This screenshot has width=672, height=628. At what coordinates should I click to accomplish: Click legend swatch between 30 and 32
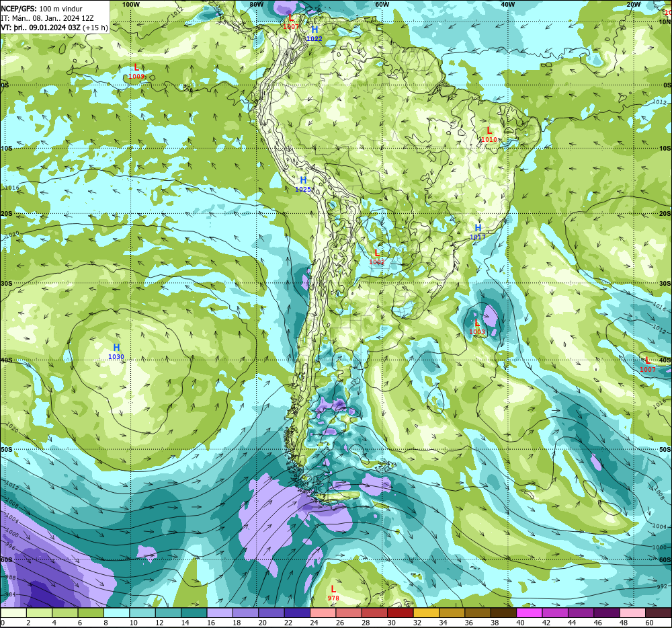[401, 613]
